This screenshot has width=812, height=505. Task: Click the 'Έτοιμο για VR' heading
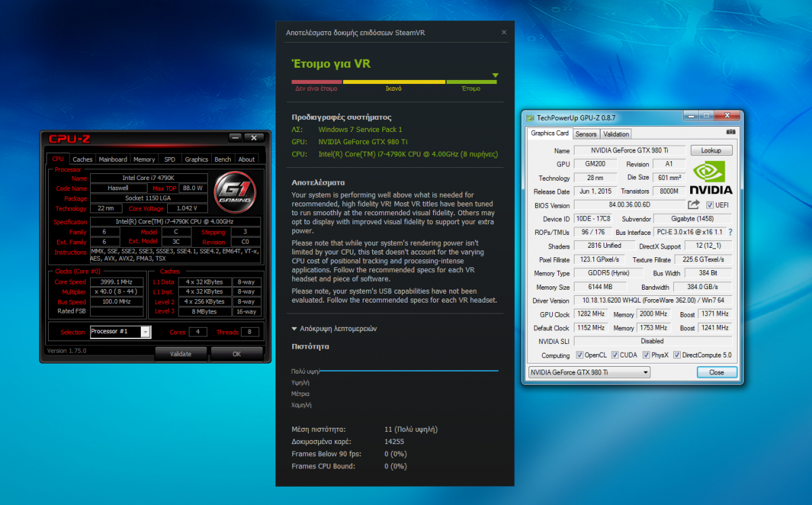pyautogui.click(x=331, y=64)
